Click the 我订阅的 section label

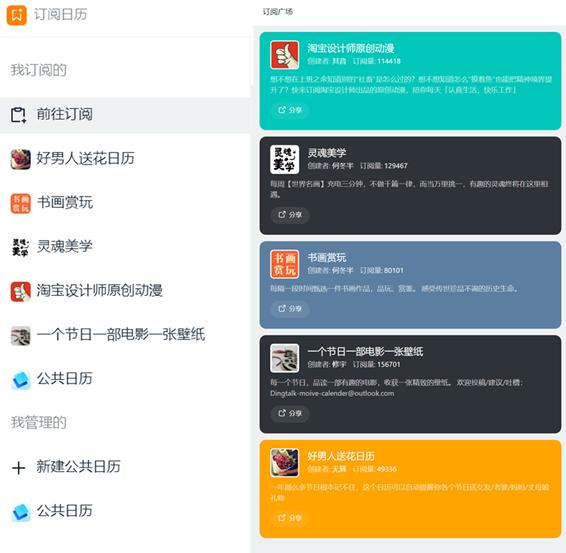(38, 70)
